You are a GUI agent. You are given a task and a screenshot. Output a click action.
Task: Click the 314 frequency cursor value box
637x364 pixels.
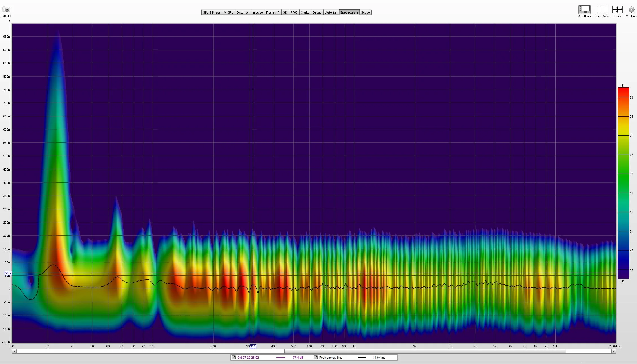pos(253,346)
